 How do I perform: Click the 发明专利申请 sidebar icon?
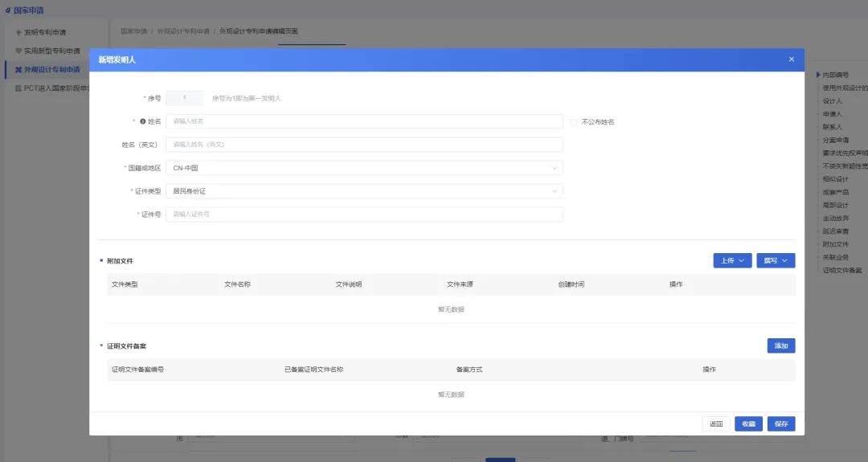click(x=18, y=33)
